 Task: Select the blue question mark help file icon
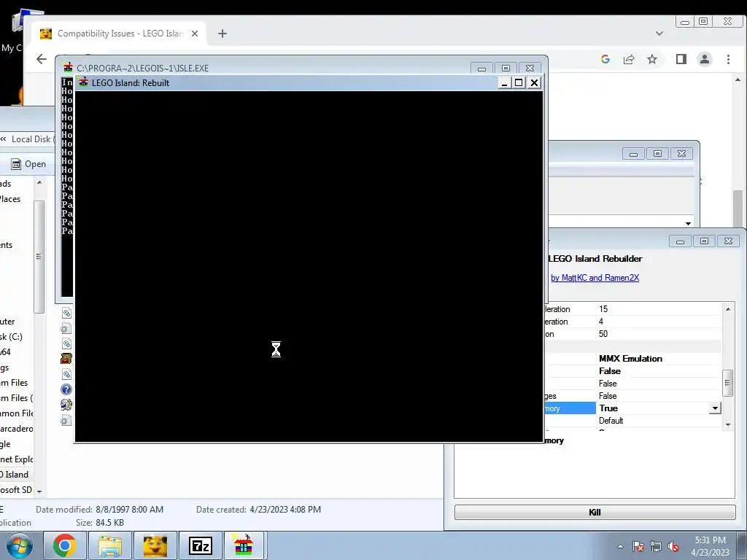click(x=66, y=389)
